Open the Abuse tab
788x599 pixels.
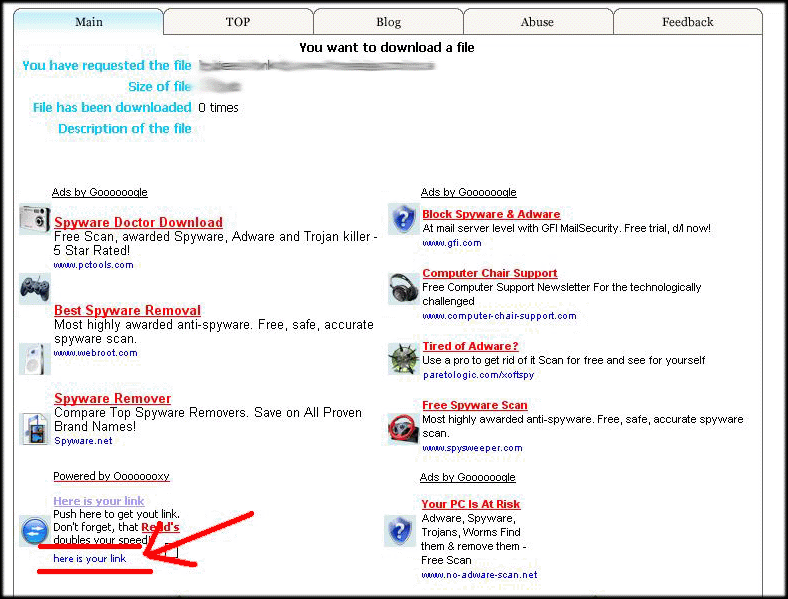[537, 22]
